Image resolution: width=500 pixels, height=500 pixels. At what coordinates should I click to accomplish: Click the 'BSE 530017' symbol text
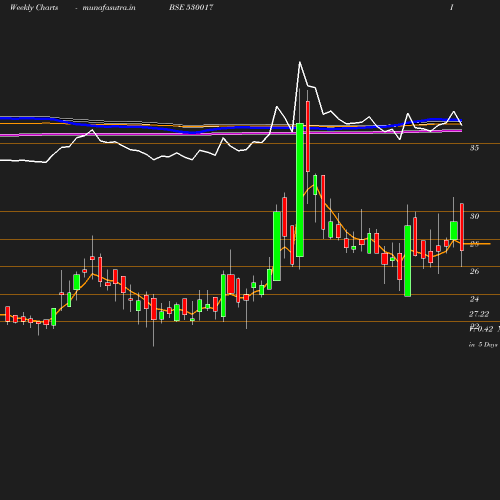(191, 7)
